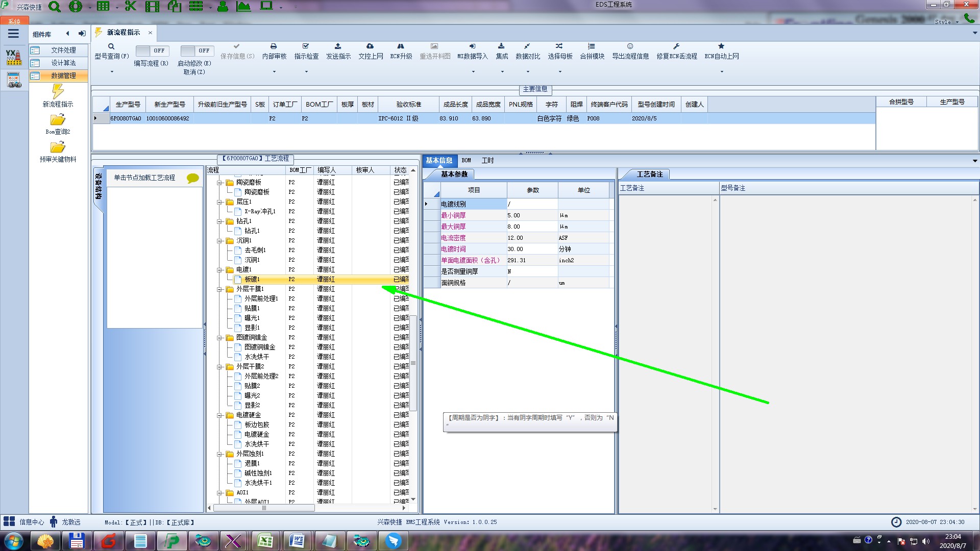
Task: Click the ECN自动上网 star icon
Action: tap(721, 46)
